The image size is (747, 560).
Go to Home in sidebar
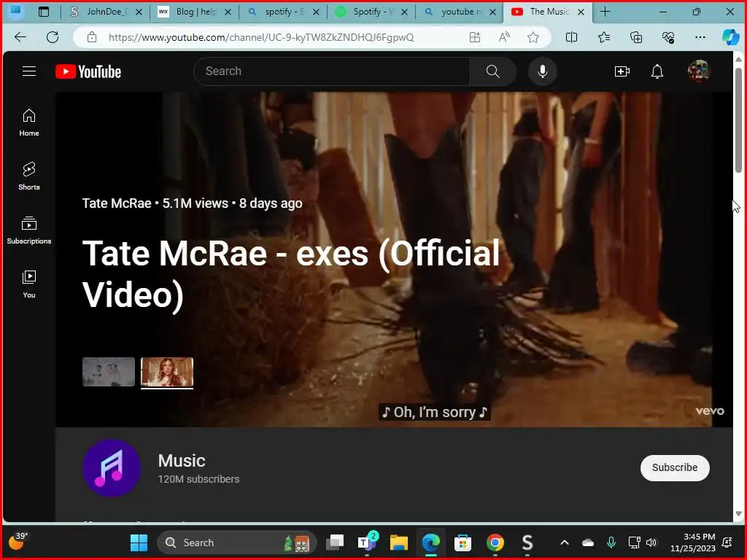click(29, 122)
